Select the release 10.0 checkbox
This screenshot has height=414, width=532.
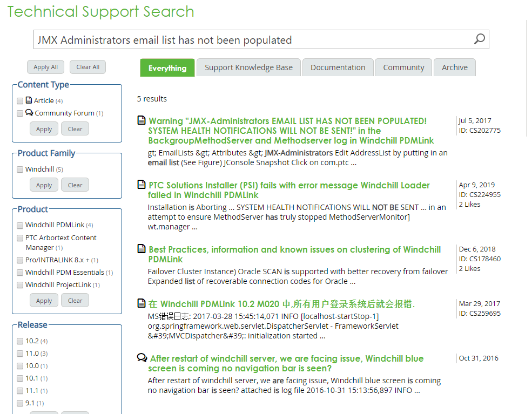20,366
